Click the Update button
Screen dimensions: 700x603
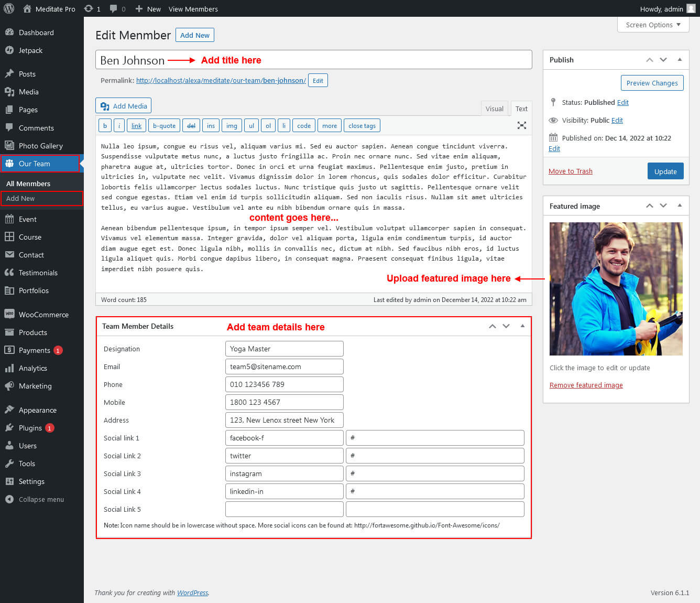click(665, 171)
